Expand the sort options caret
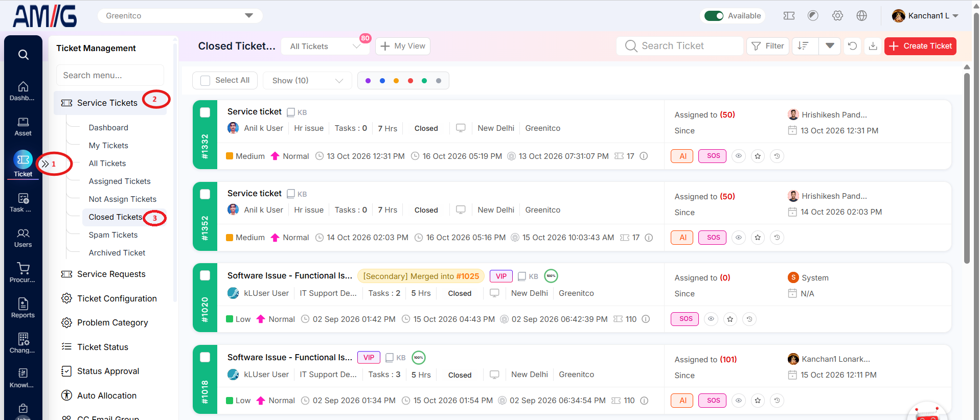 click(830, 46)
